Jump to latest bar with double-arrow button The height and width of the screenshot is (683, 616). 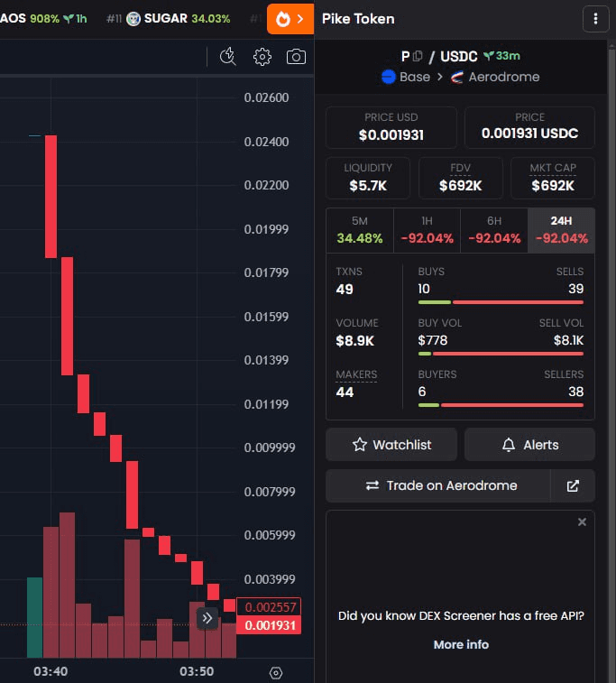[207, 618]
